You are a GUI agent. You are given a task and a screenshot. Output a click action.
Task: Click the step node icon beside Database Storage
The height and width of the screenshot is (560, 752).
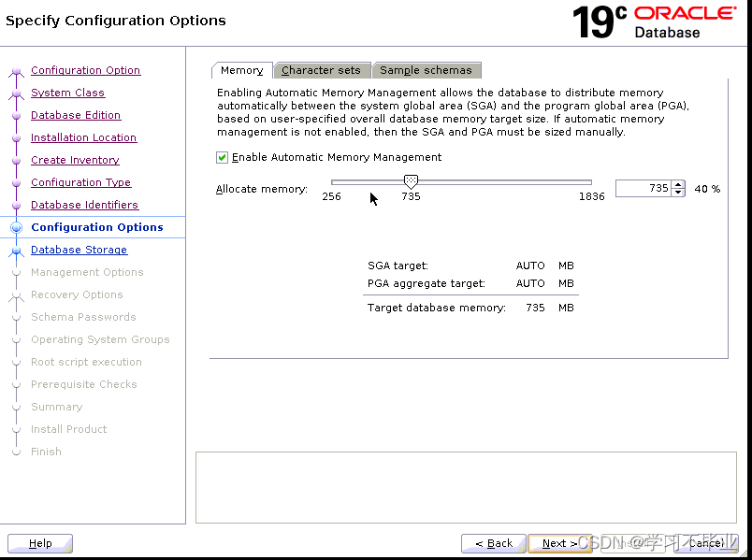coord(17,249)
